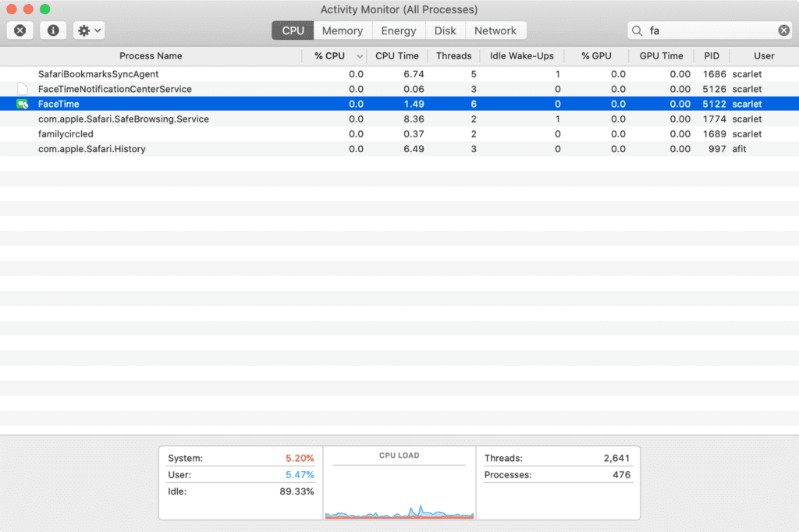Click the FaceTime app icon in the row
799x532 pixels.
tap(22, 104)
